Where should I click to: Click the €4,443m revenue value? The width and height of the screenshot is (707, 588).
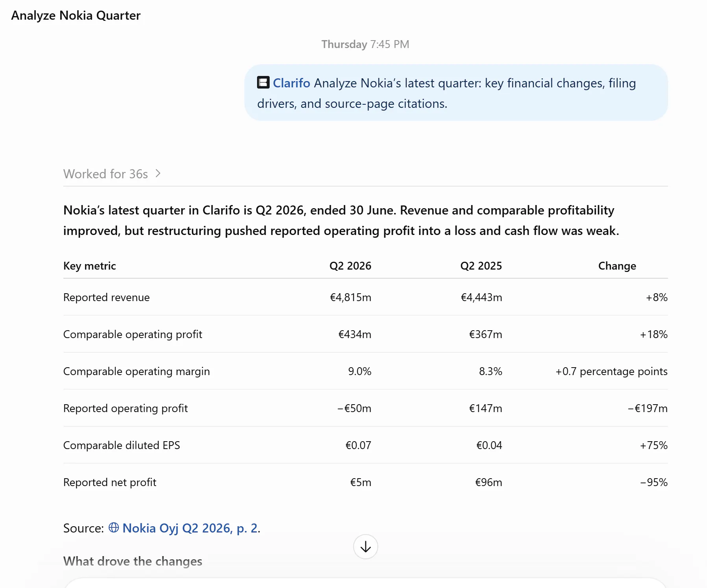(481, 297)
